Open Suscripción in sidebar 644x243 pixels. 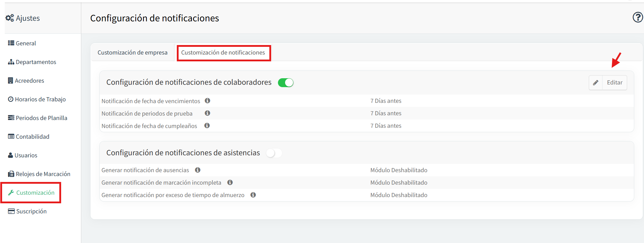27,211
